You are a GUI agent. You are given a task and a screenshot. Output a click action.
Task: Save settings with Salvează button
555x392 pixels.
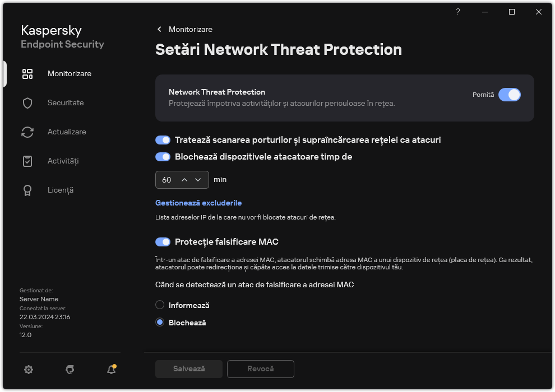click(x=188, y=369)
